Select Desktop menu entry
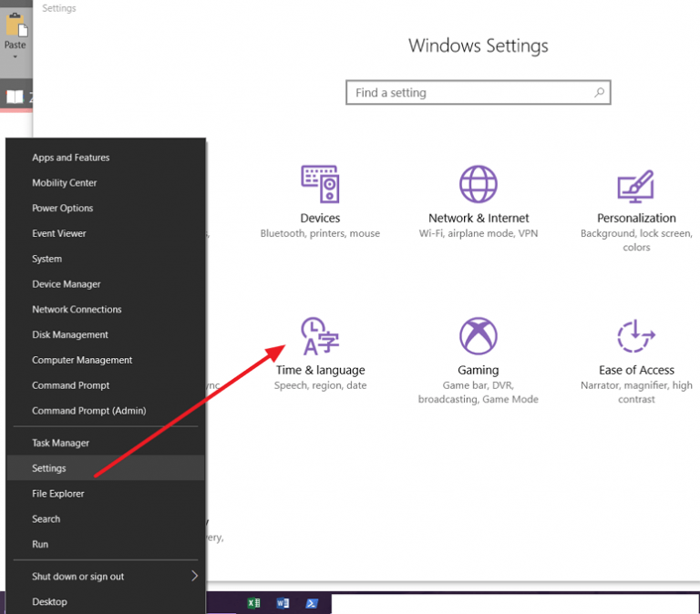Viewport: 700px width, 614px height. tap(106, 601)
